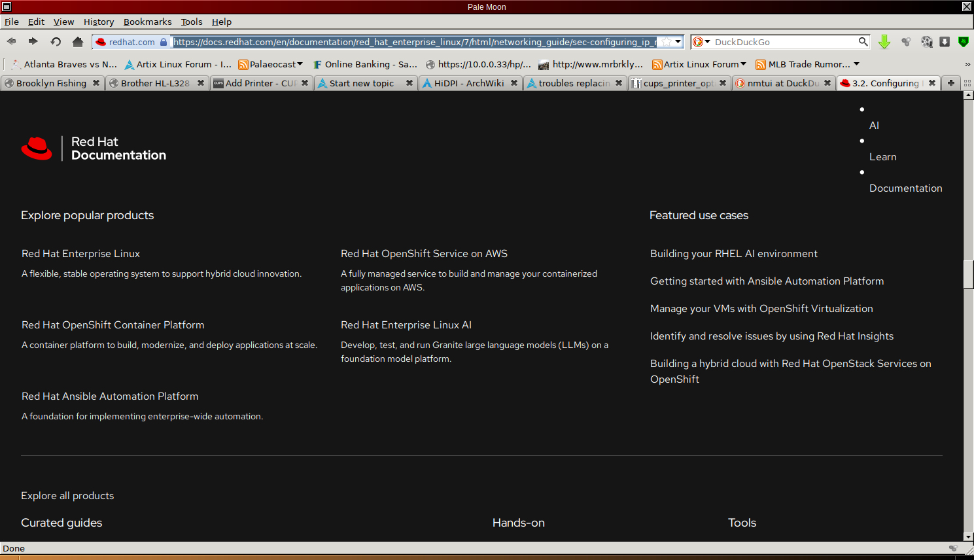Expand the Palaeocast bookmark feed dropdown

[300, 64]
